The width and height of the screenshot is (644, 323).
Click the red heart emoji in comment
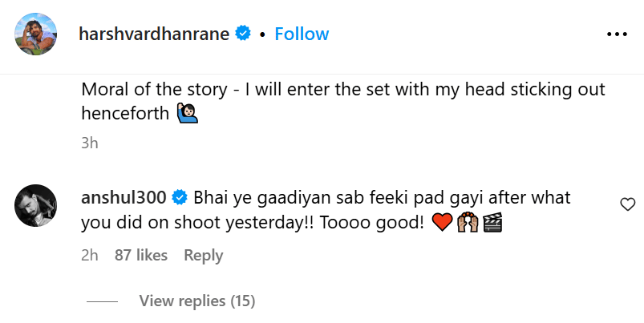442,223
